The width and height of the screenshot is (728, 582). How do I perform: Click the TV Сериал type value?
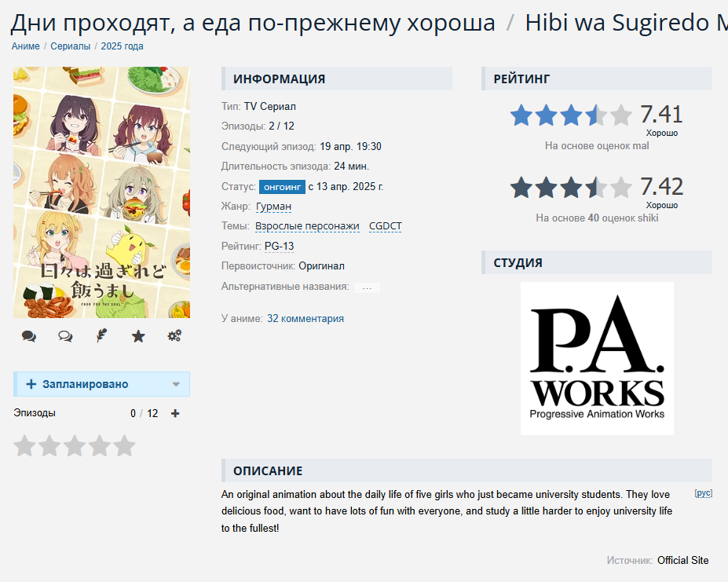269,106
